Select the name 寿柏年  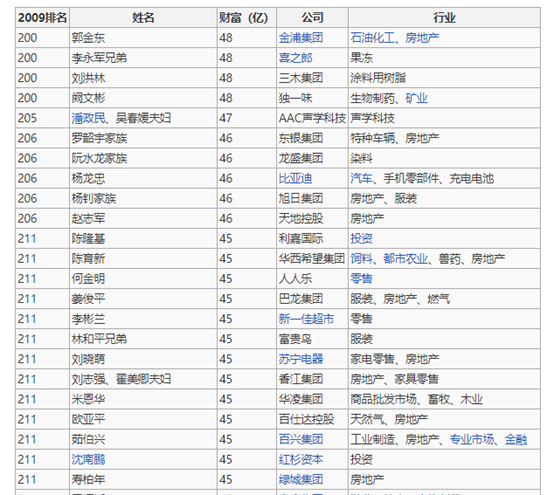click(x=88, y=480)
